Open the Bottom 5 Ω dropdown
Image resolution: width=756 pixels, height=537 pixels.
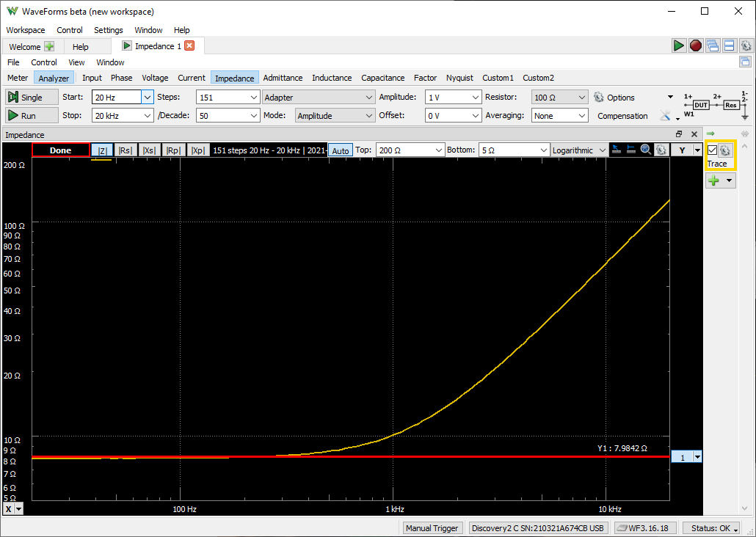[x=543, y=150]
